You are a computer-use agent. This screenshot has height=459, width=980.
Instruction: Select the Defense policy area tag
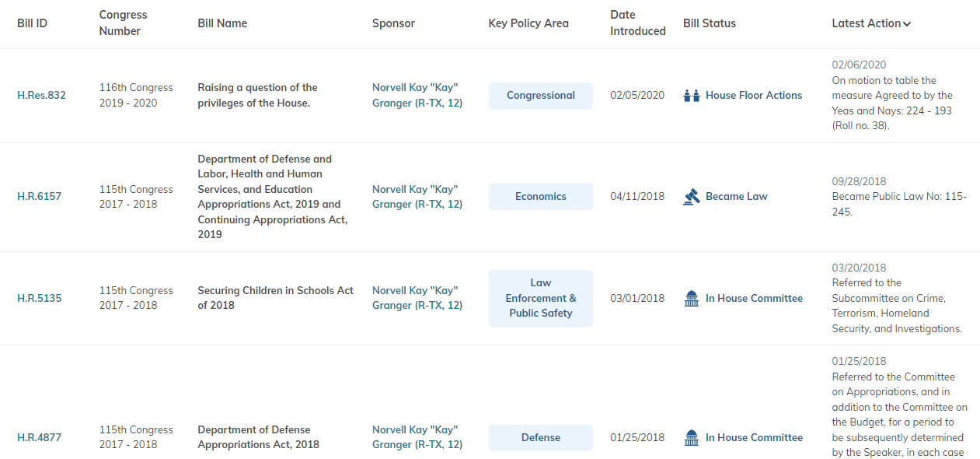540,438
